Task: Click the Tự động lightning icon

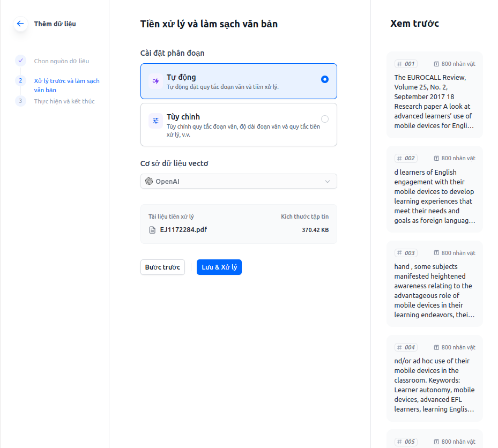Action: coord(155,81)
